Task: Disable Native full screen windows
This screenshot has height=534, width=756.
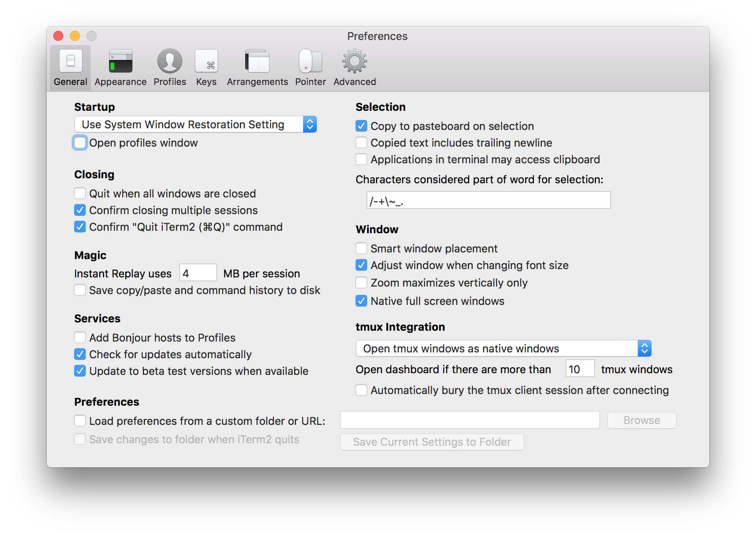Action: click(361, 301)
